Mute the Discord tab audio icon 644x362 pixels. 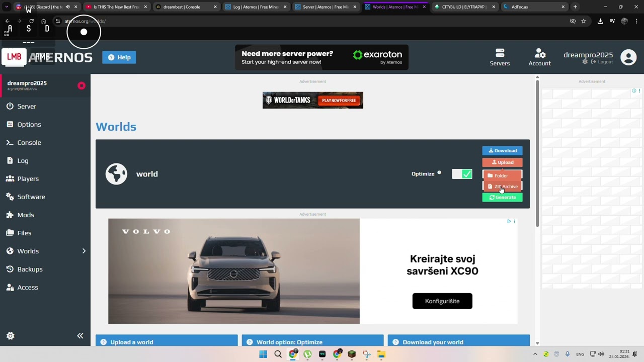pos(68,7)
